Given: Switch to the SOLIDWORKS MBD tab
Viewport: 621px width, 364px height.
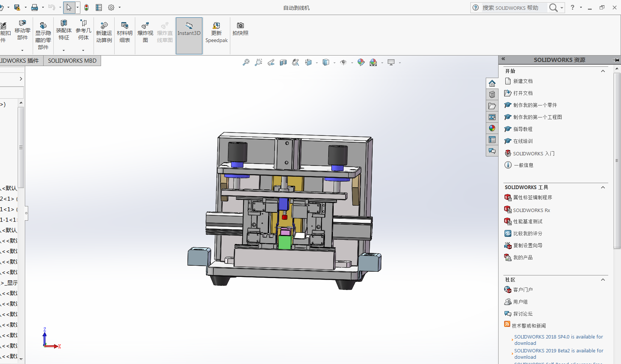Looking at the screenshot, I should click(72, 60).
